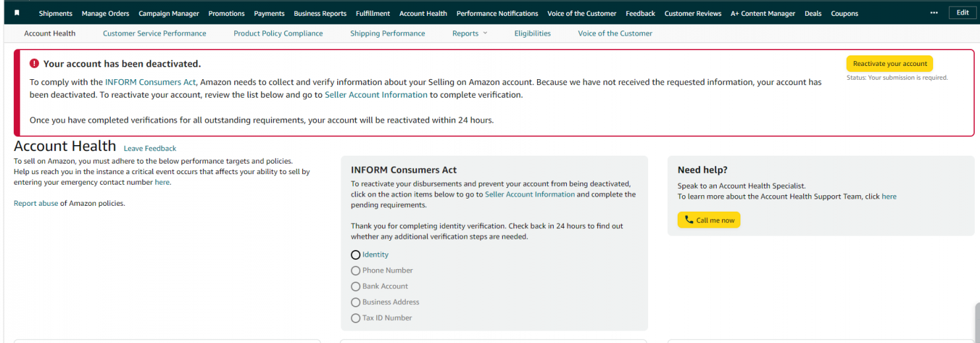
Task: Click the red error alert icon
Action: point(34,64)
